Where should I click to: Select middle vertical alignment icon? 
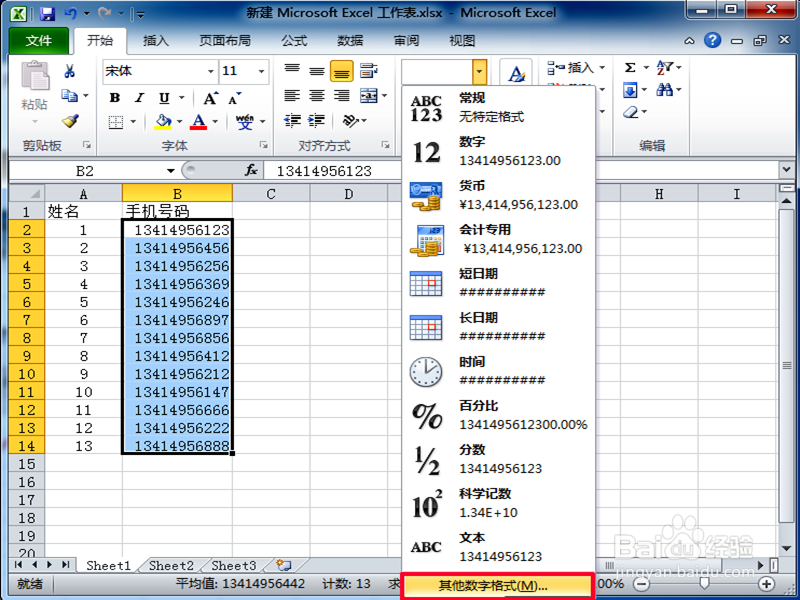click(x=317, y=70)
